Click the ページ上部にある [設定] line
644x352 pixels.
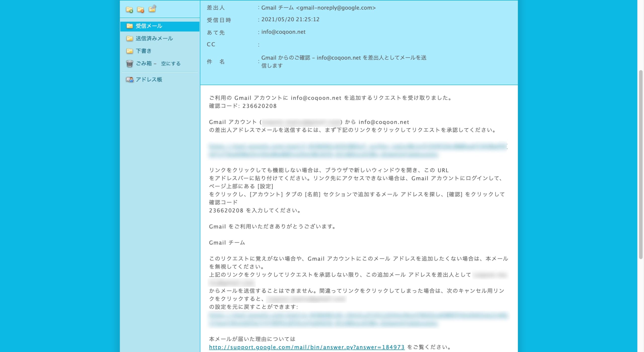tap(241, 186)
